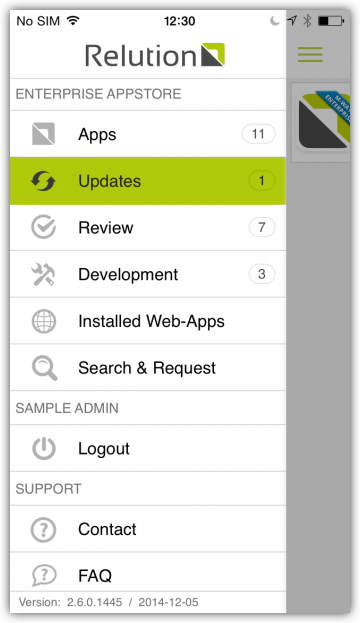
Task: Select the Updates refresh arrows icon
Action: click(x=43, y=181)
